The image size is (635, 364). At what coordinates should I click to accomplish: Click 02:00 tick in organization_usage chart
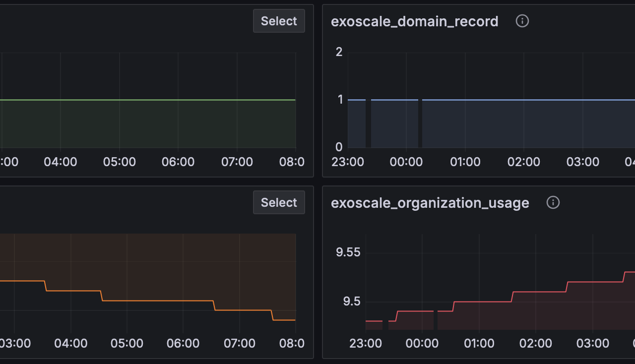pyautogui.click(x=536, y=343)
